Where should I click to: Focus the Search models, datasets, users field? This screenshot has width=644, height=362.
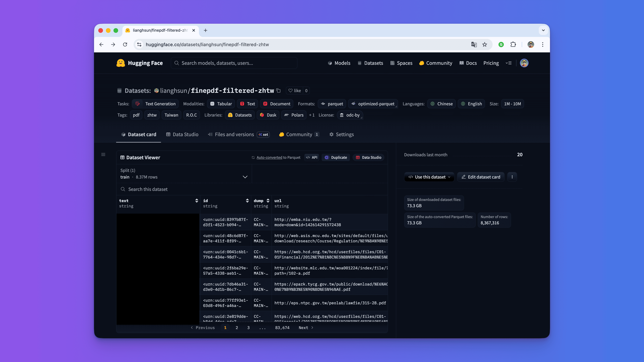pos(234,63)
